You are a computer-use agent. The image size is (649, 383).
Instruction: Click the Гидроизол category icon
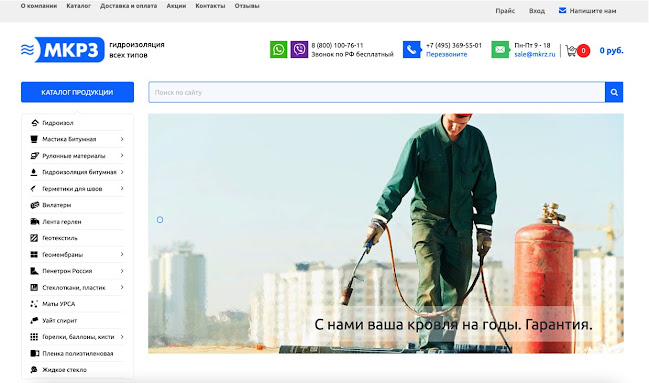[x=34, y=123]
